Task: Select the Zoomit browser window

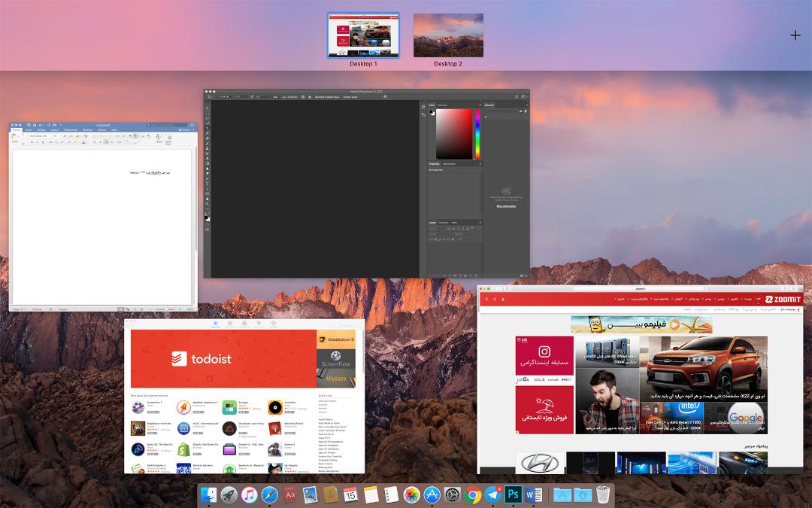Action: [x=640, y=379]
